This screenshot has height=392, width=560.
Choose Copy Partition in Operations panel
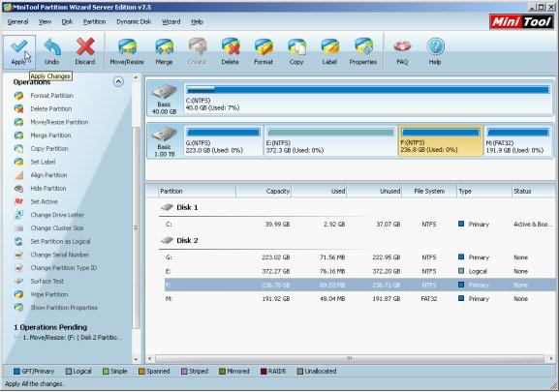pos(49,148)
